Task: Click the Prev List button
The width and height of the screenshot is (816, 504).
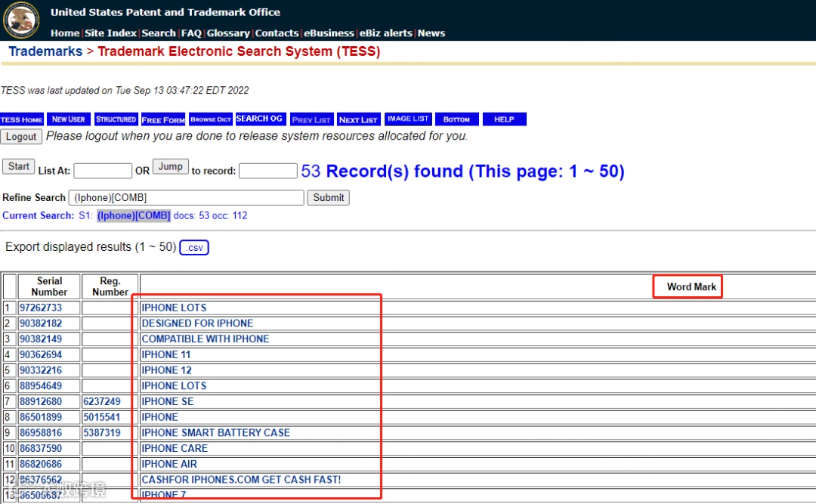Action: pos(311,119)
